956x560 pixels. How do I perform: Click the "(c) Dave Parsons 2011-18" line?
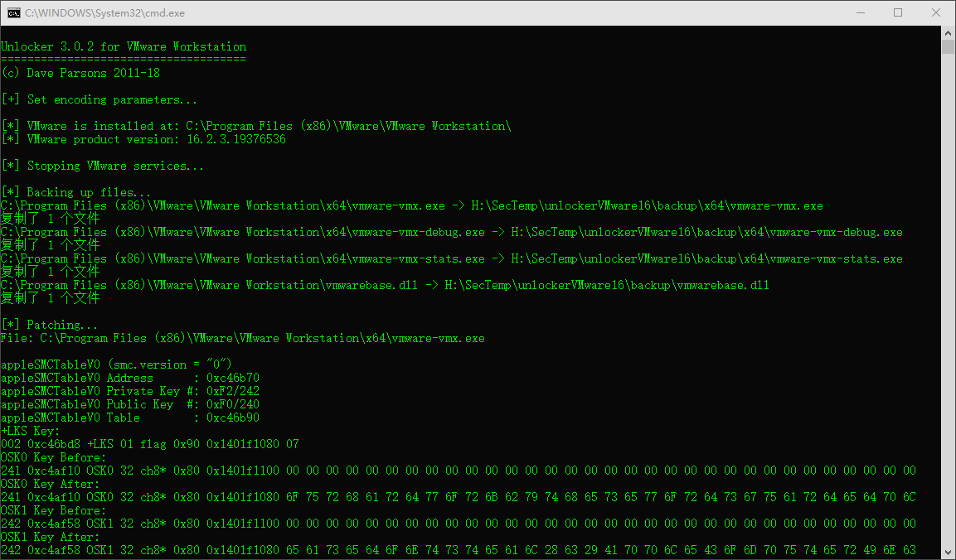80,73
